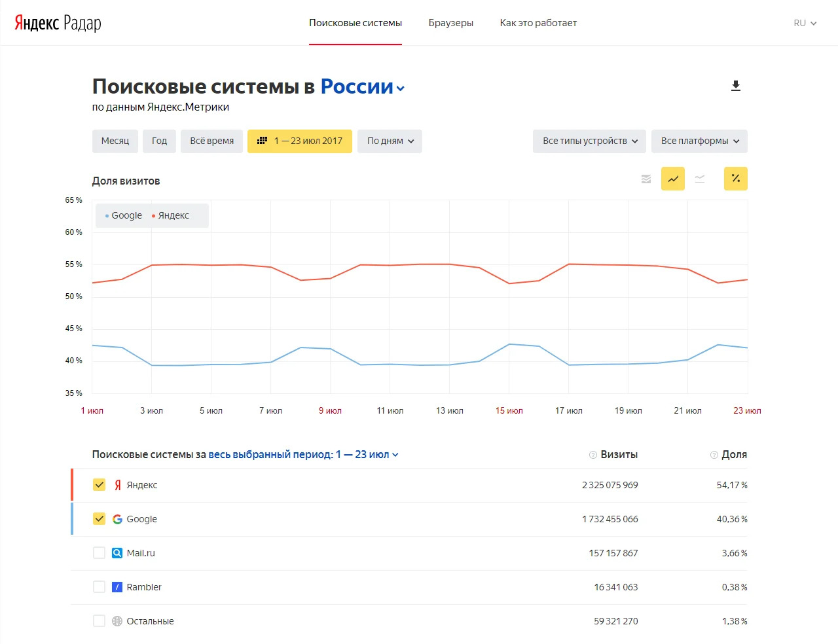Open the Все платформы dropdown
This screenshot has width=838, height=644.
coord(699,141)
